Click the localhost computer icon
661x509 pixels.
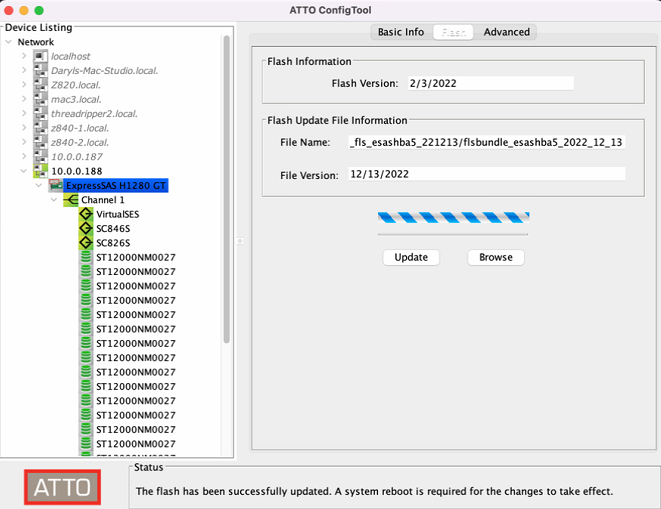pyautogui.click(x=40, y=56)
